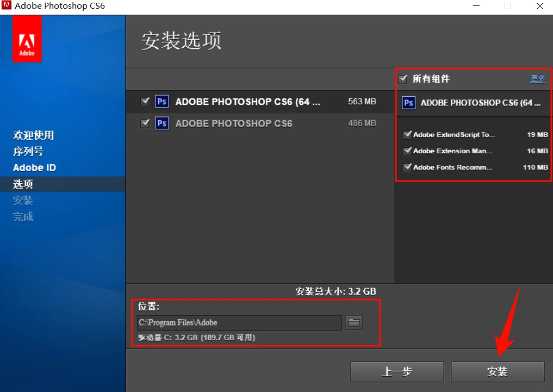Screen dimensions: 553x392
Task: Click the Adobe title bar app icon
Action: click(x=7, y=5)
